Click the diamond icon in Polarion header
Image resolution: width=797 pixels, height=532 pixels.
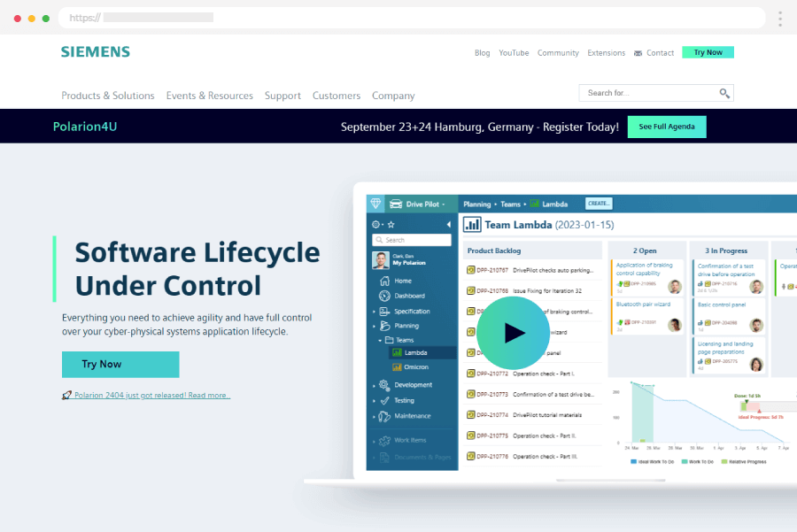pyautogui.click(x=377, y=204)
